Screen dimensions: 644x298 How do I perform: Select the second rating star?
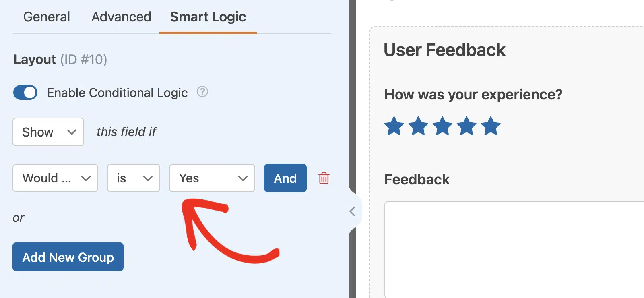coord(418,126)
